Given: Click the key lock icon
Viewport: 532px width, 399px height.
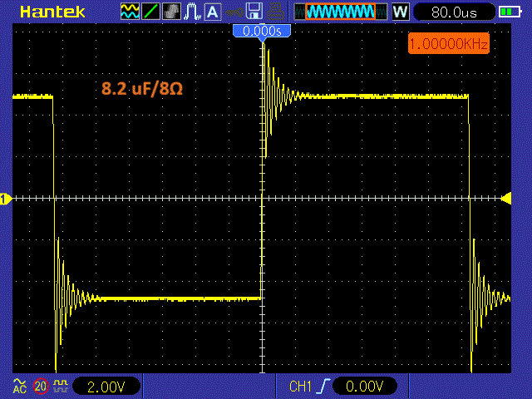Looking at the screenshot, I should coord(234,12).
